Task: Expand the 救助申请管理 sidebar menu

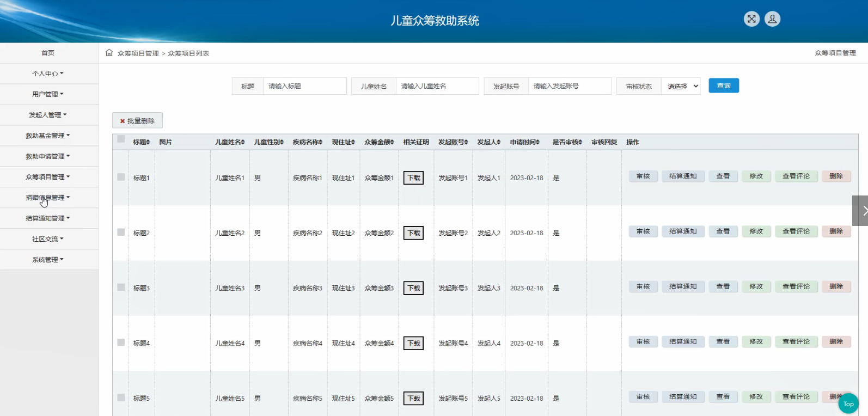Action: 48,156
